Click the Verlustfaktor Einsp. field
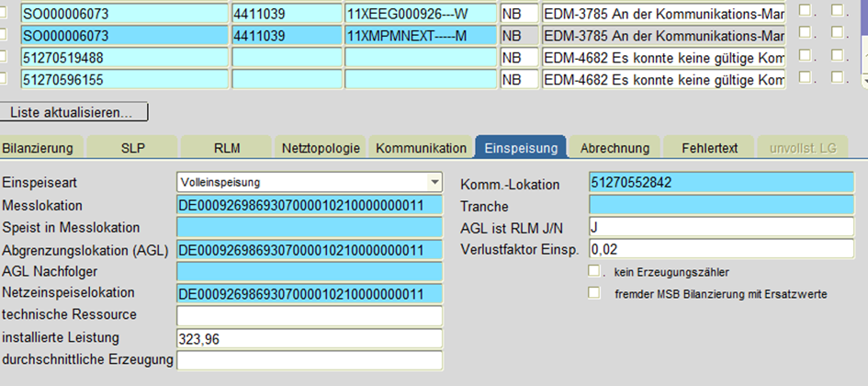Screen dimensions: 868x386 [721, 248]
